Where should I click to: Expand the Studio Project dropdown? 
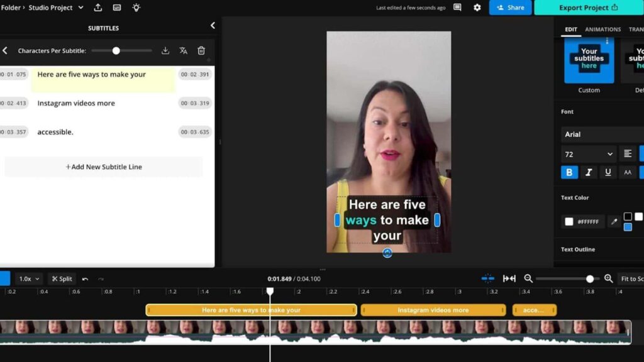(80, 8)
